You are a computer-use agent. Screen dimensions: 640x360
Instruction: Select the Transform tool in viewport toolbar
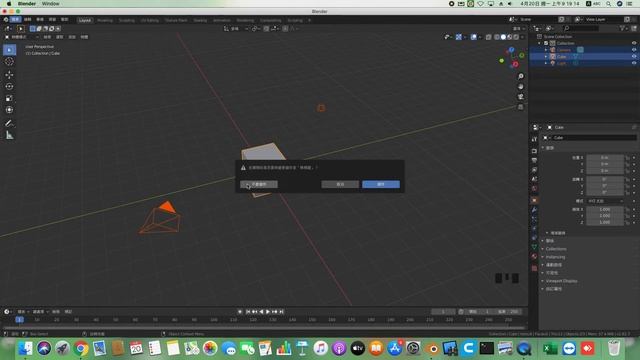(x=9, y=110)
